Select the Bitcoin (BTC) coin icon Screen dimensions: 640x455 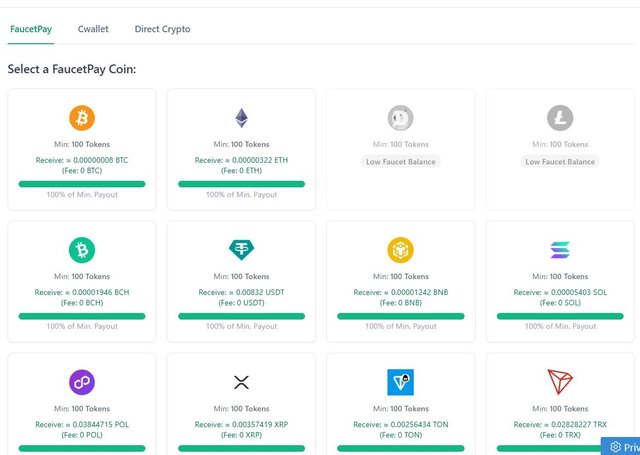pyautogui.click(x=82, y=118)
